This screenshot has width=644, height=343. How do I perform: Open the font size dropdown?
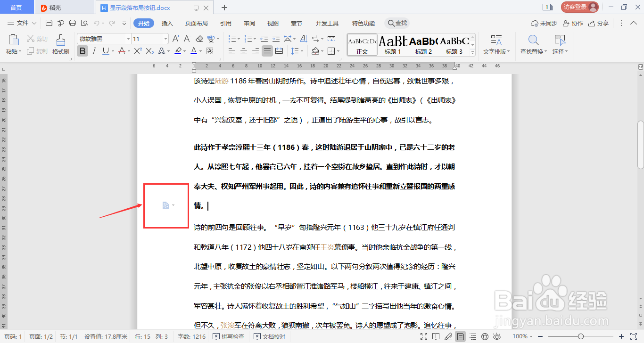click(165, 38)
